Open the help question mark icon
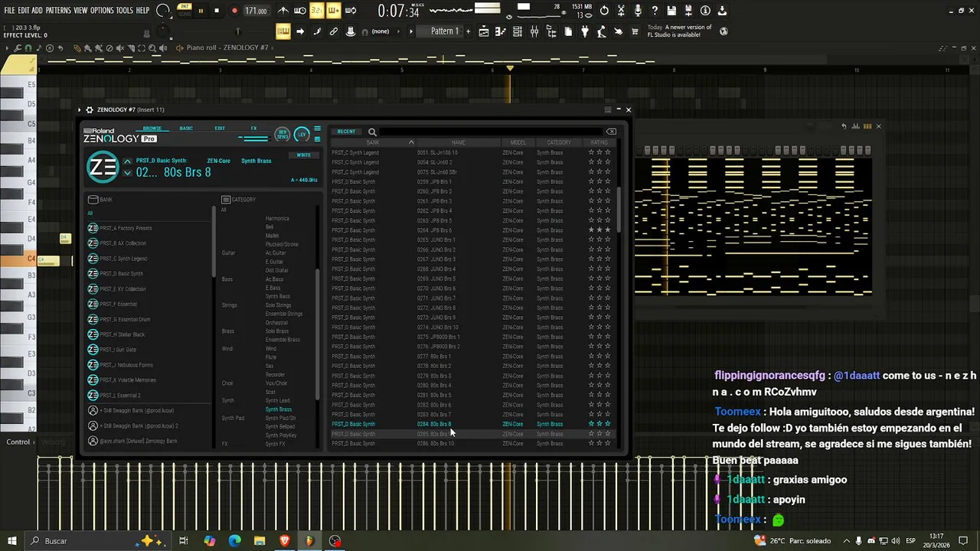Viewport: 980px width, 551px height. (x=655, y=11)
